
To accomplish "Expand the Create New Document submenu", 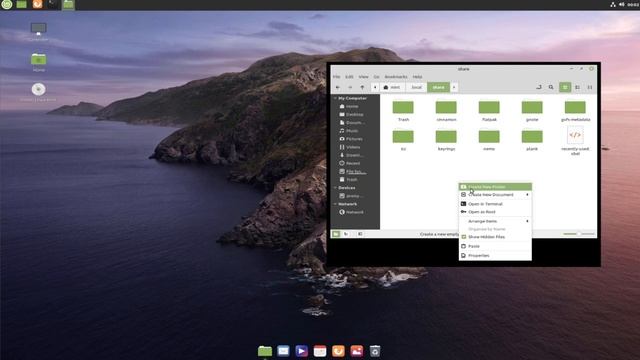I will click(495, 195).
